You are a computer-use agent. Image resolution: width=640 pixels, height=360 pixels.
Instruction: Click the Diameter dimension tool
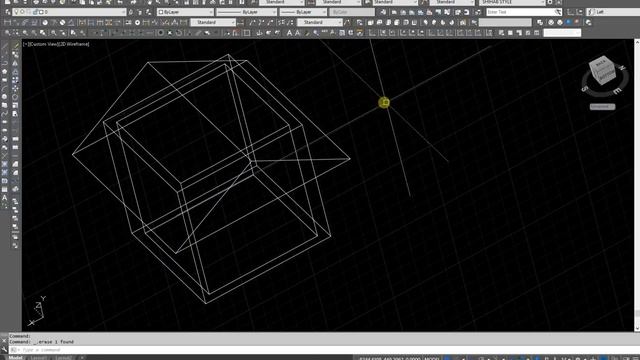point(62,22)
